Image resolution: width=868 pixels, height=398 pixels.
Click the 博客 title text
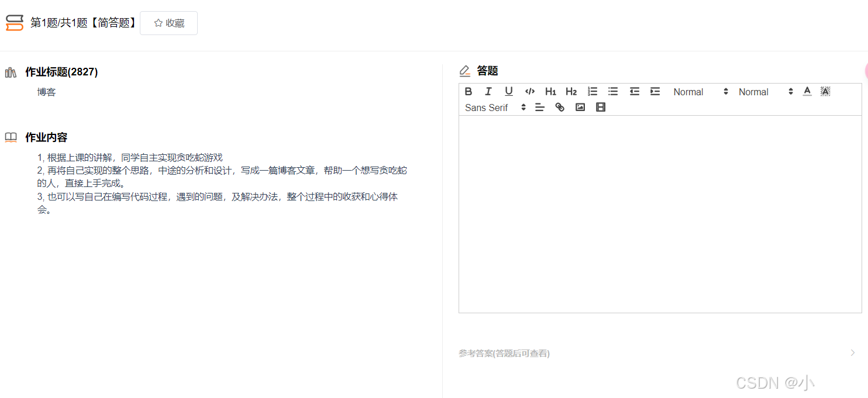[x=46, y=92]
